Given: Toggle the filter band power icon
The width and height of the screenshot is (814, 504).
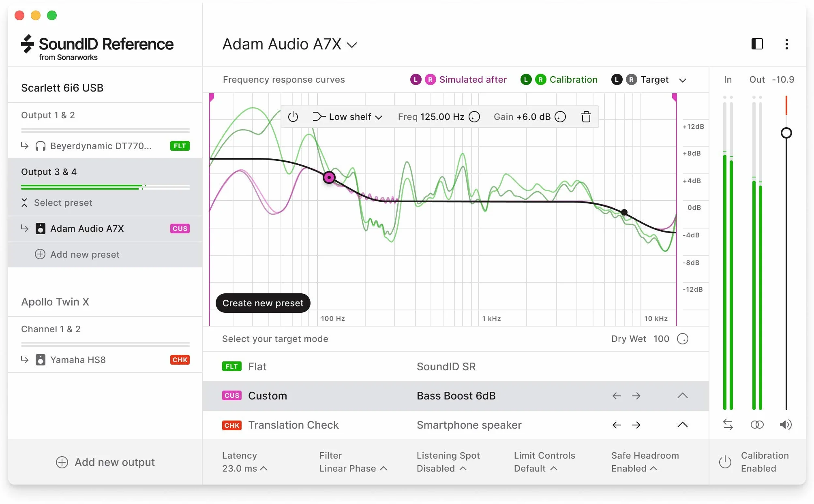Looking at the screenshot, I should (293, 117).
